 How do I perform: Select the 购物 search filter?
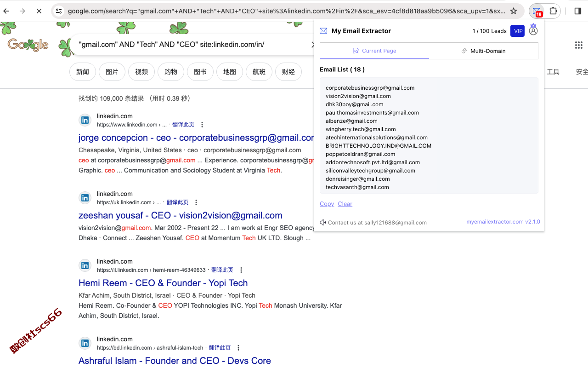[171, 72]
